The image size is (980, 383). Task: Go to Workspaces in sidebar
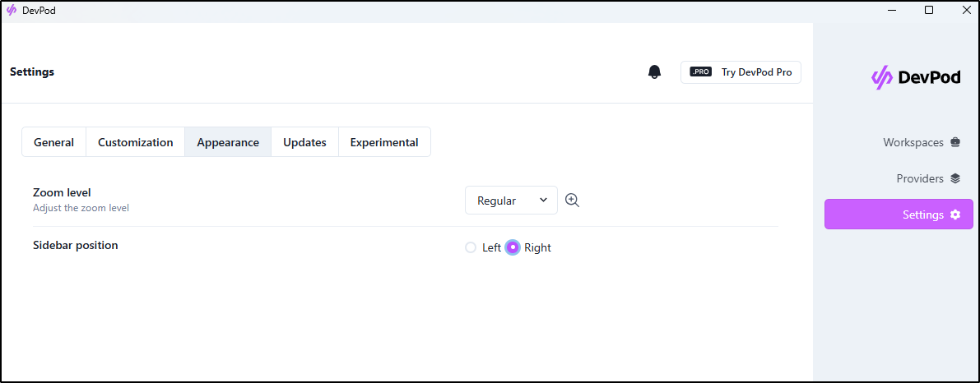click(x=913, y=142)
